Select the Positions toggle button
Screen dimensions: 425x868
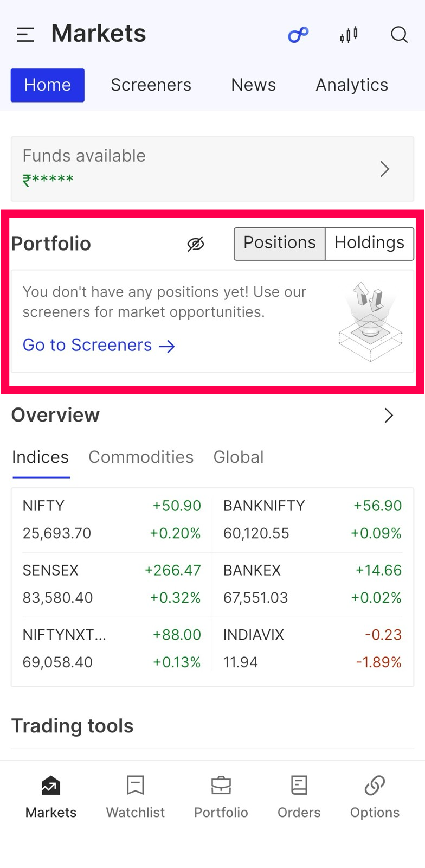[280, 243]
